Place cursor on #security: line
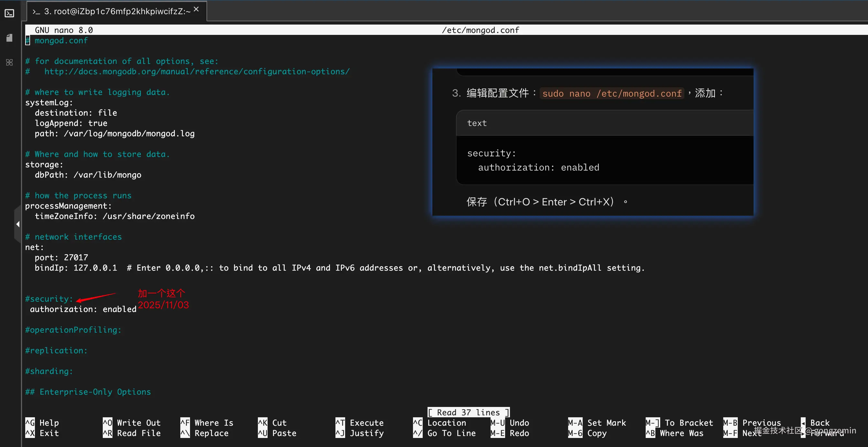 pyautogui.click(x=49, y=299)
